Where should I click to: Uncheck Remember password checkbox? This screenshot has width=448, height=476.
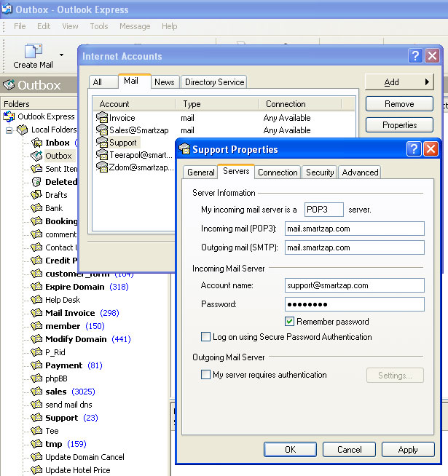289,321
